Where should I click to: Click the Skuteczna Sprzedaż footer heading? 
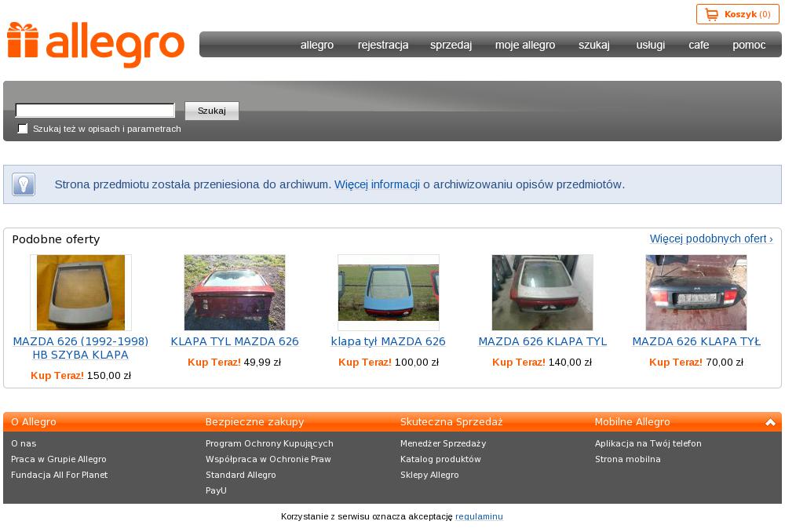(x=451, y=422)
